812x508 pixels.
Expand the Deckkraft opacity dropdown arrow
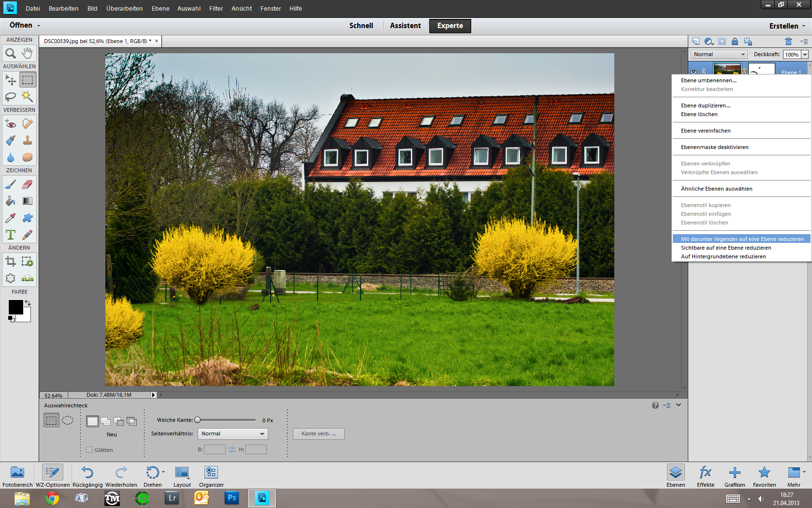pyautogui.click(x=805, y=55)
